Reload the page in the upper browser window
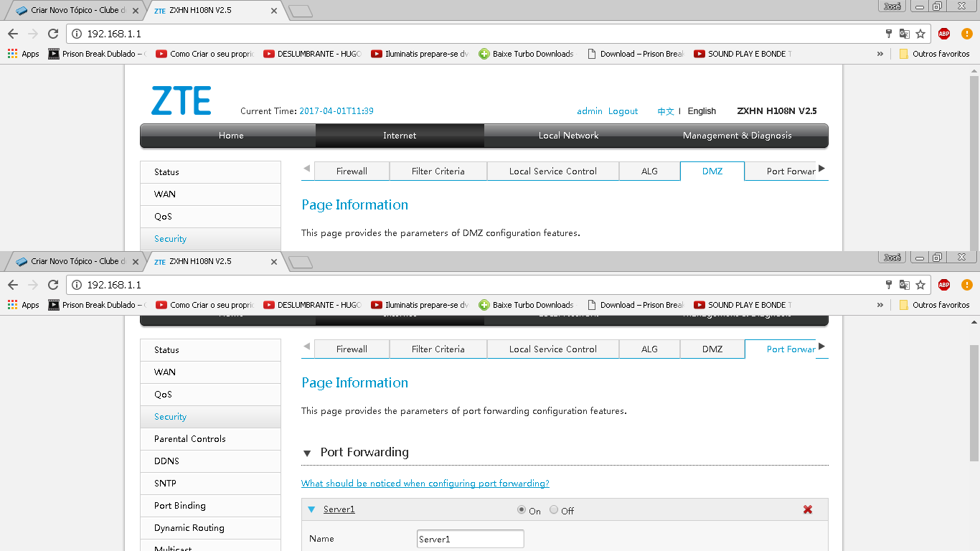This screenshot has height=551, width=980. 52,34
